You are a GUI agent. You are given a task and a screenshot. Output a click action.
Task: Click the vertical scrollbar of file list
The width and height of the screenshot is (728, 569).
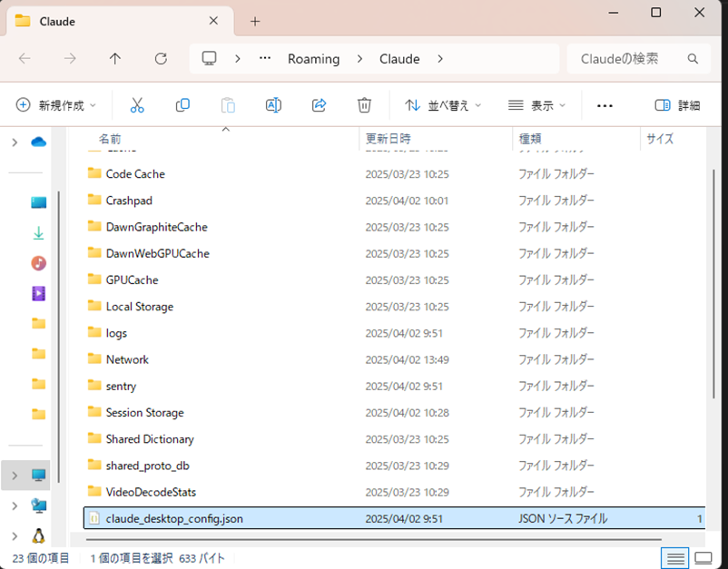pos(713,283)
